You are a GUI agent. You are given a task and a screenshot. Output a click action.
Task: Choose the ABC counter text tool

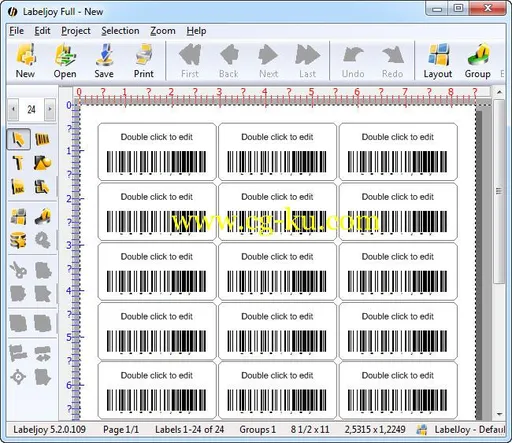click(18, 187)
